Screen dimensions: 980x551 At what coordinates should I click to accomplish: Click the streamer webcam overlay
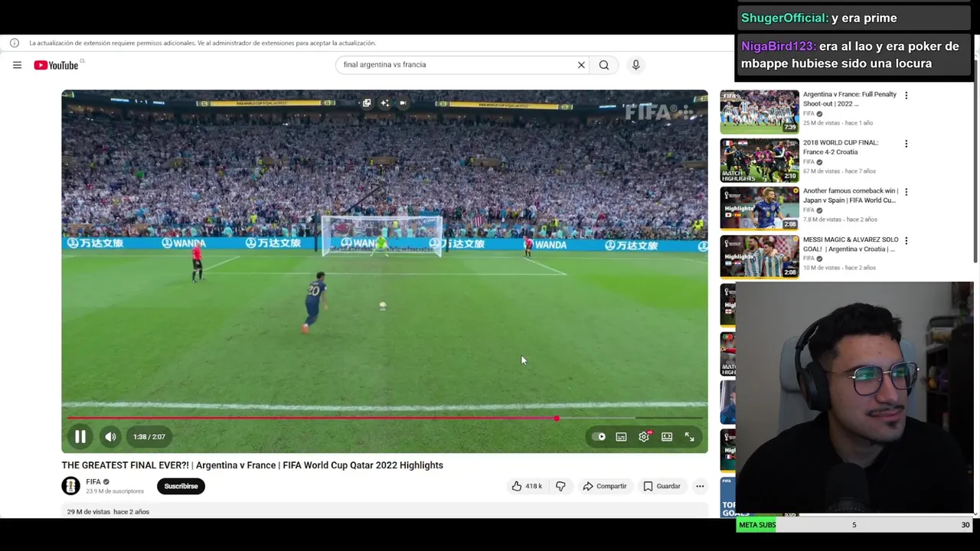[x=854, y=398]
